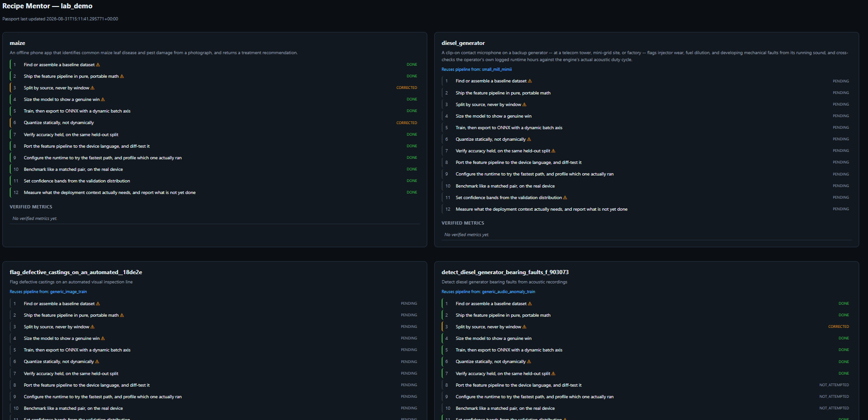This screenshot has width=868, height=420.
Task: Open the maize card title
Action: point(18,43)
